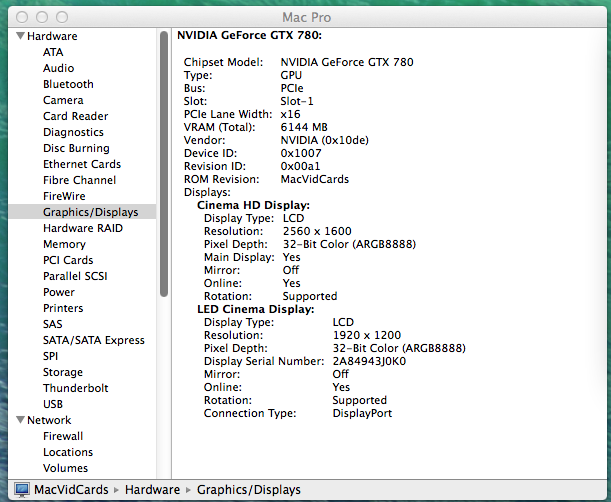Open the Bluetooth hardware entry
611x502 pixels.
coord(68,84)
